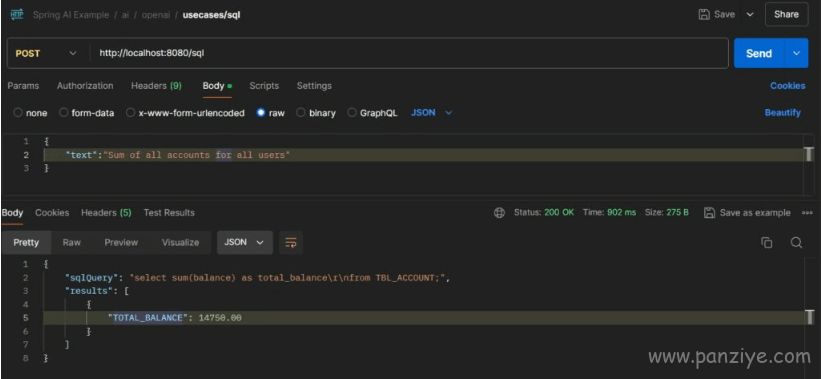
Task: Send the request with Send button
Action: [759, 53]
